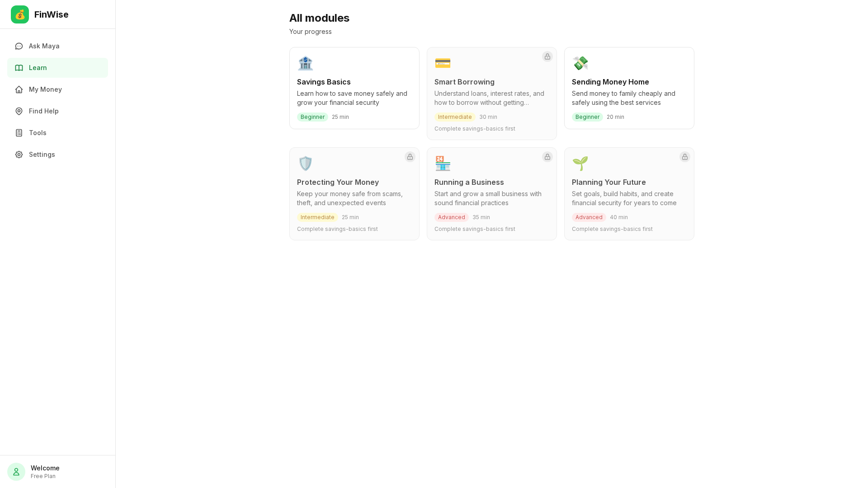This screenshot has width=868, height=488.
Task: Select the Planning Your Future card title
Action: (x=609, y=182)
